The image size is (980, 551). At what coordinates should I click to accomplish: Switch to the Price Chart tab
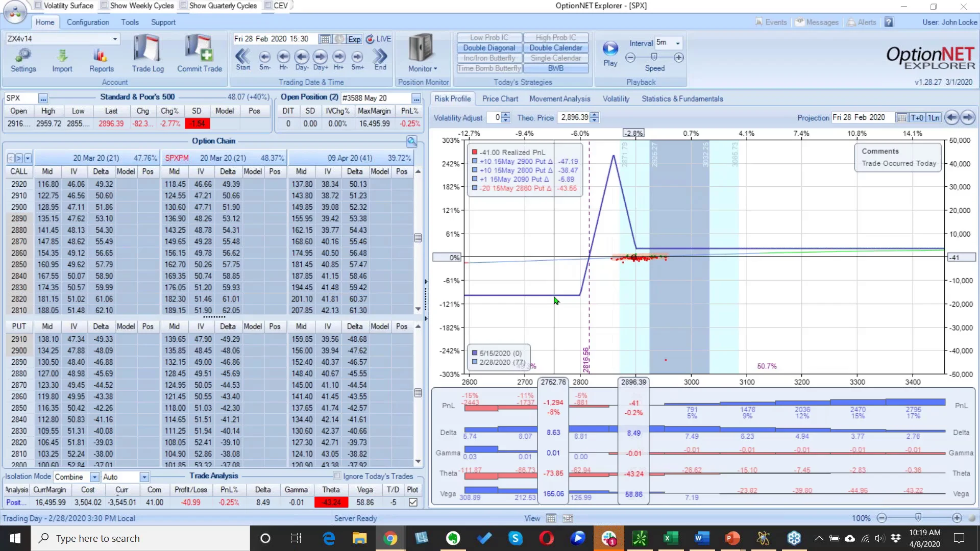500,99
